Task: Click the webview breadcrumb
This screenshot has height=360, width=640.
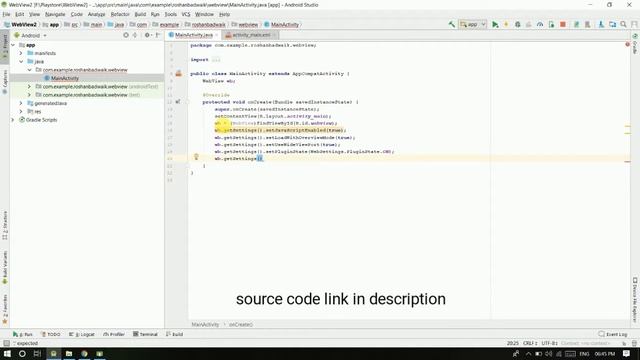Action: 244,24
